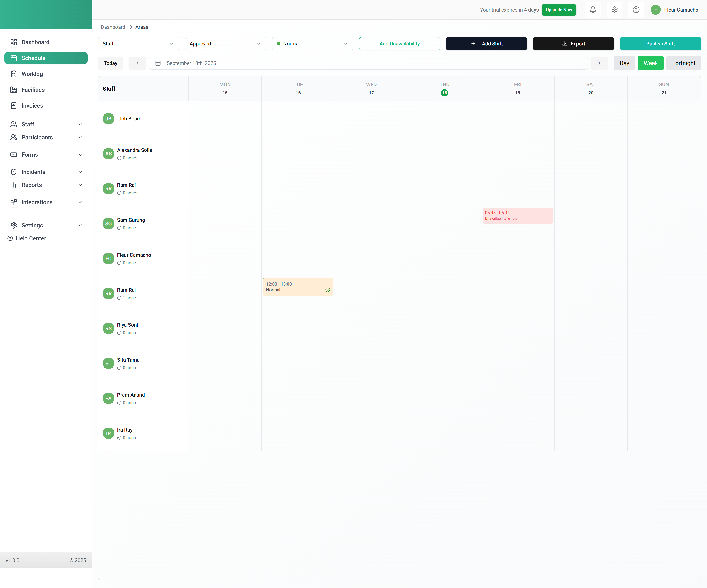Image resolution: width=707 pixels, height=588 pixels.
Task: Open the Staff filter dropdown
Action: coord(138,44)
